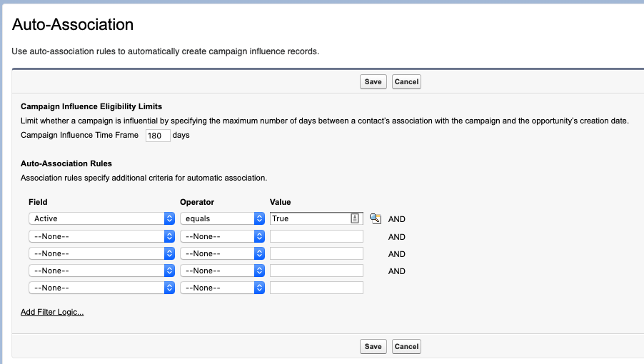Image resolution: width=644 pixels, height=364 pixels.
Task: Expand the second row Operator dropdown
Action: coord(222,236)
